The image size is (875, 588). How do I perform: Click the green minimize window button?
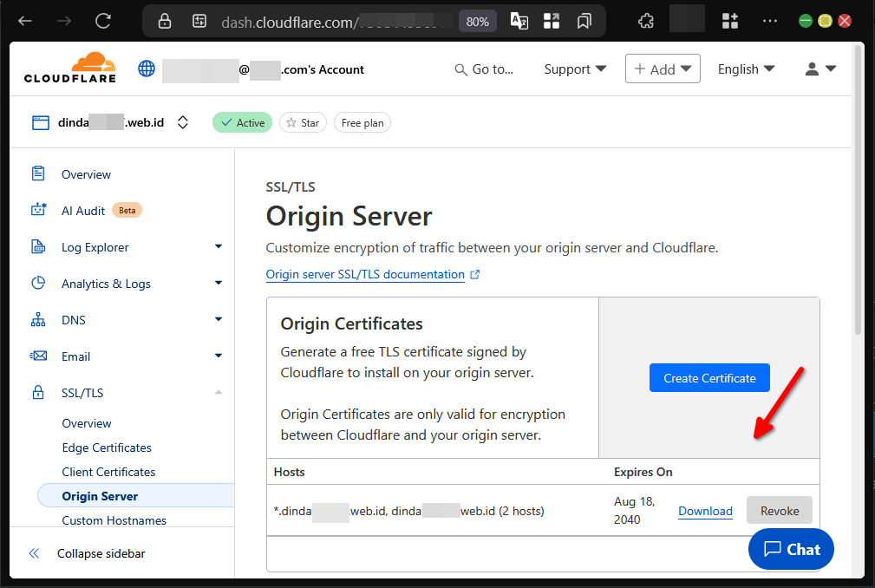pos(805,21)
